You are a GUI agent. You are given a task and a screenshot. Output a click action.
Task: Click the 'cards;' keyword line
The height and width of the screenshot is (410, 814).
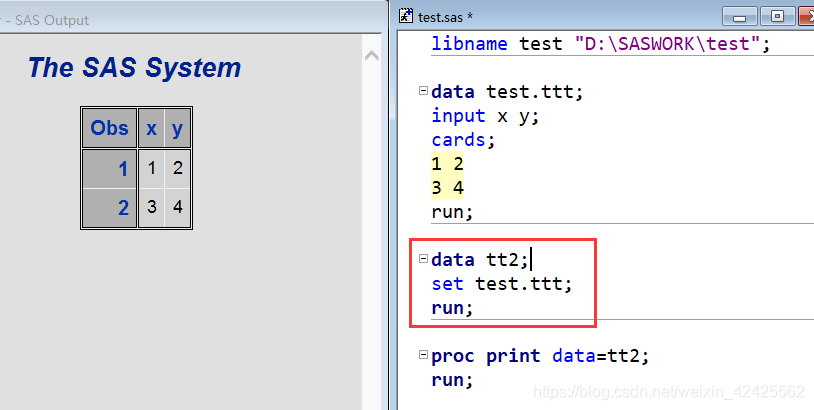point(463,140)
